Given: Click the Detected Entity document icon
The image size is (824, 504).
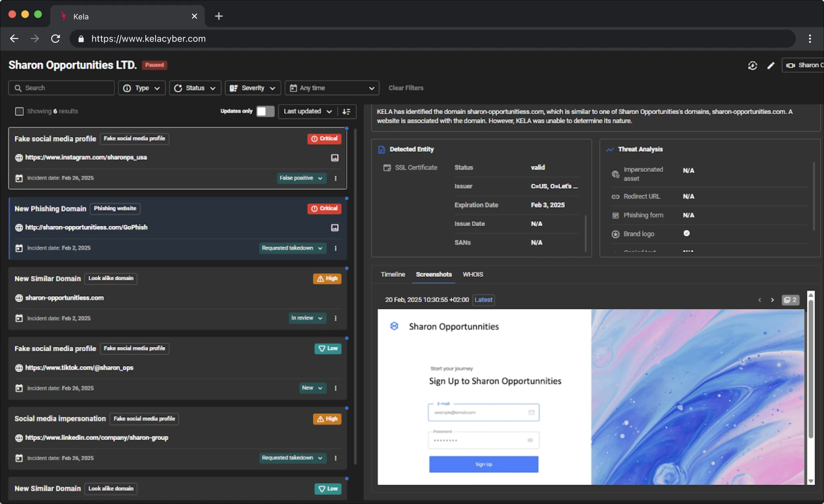Looking at the screenshot, I should (381, 149).
